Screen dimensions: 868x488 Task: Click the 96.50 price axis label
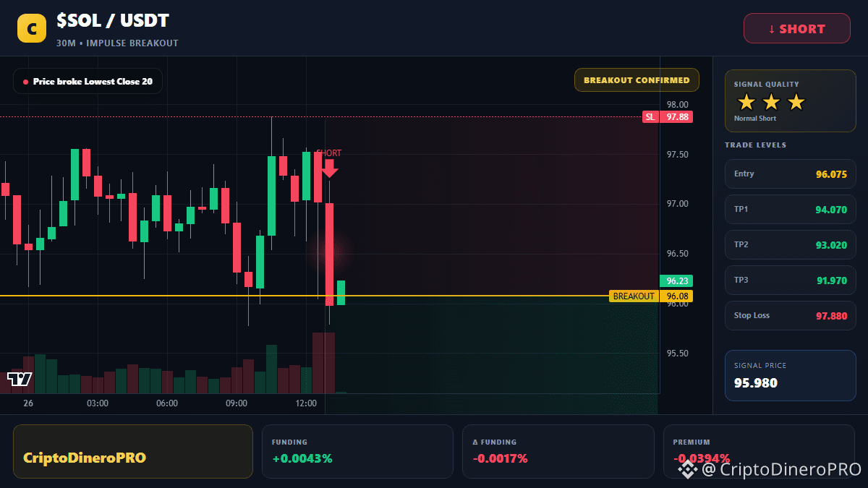click(x=678, y=254)
